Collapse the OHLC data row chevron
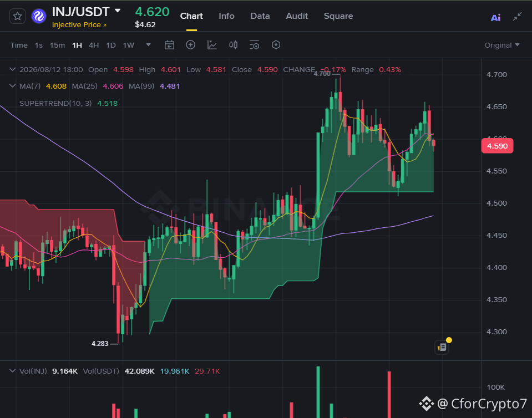Image resolution: width=532 pixels, height=418 pixels. [x=13, y=69]
